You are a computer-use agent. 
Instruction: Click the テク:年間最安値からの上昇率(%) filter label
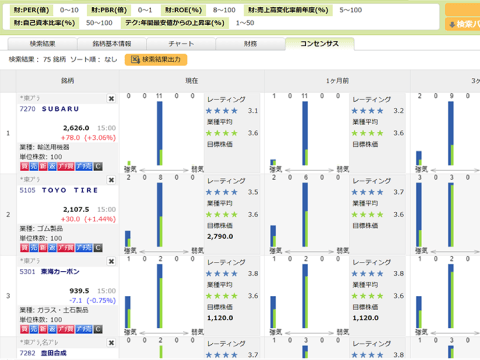(175, 23)
